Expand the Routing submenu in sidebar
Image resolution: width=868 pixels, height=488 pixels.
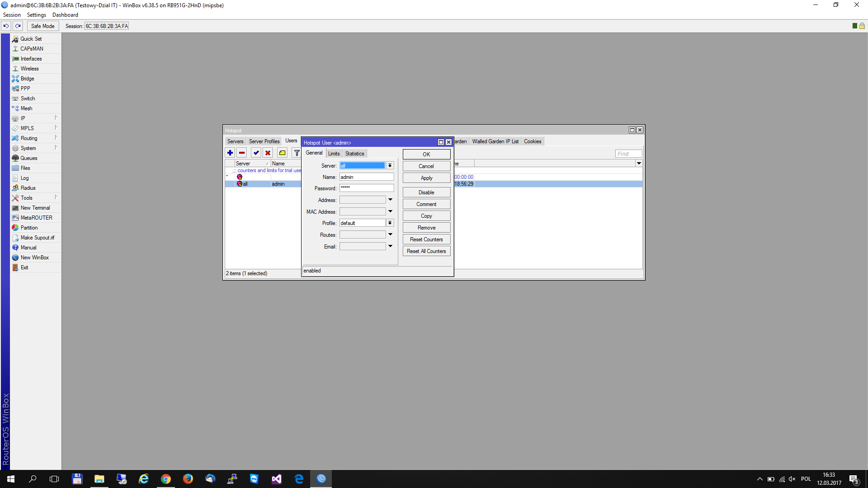(36, 138)
